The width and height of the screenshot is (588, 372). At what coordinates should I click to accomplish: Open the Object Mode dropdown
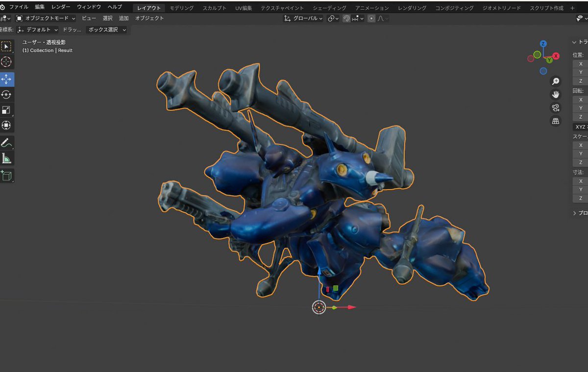pos(45,18)
